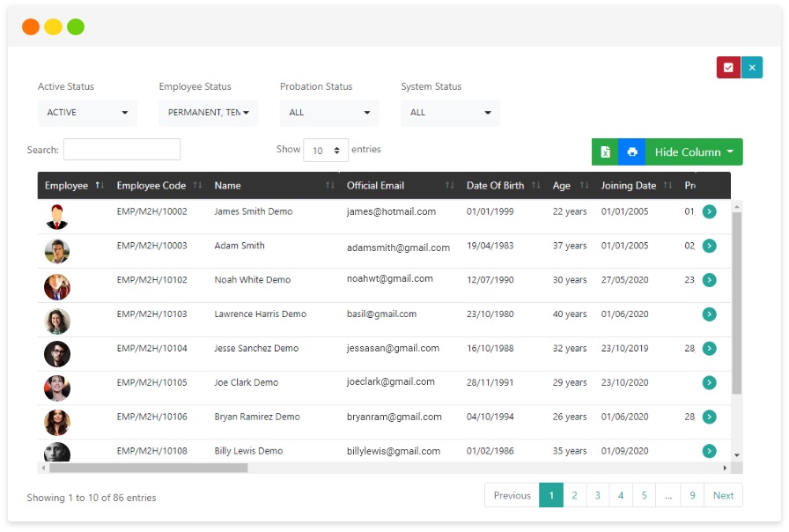
Task: Open the Probation Status dropdown
Action: click(x=328, y=113)
